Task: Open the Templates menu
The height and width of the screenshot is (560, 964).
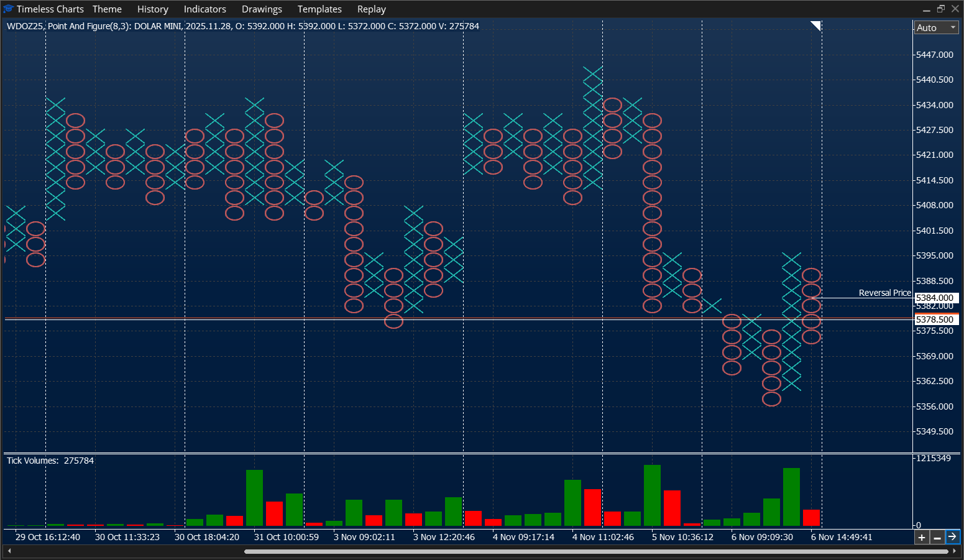Action: 319,9
